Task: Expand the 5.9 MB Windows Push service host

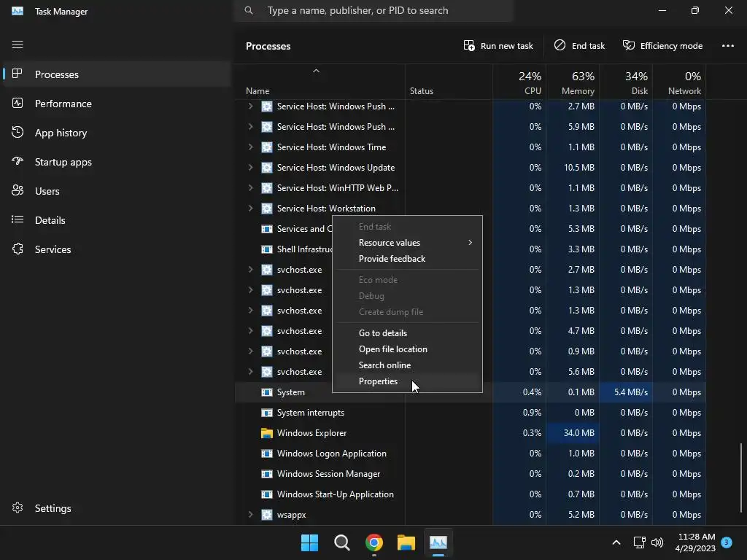Action: [251, 127]
